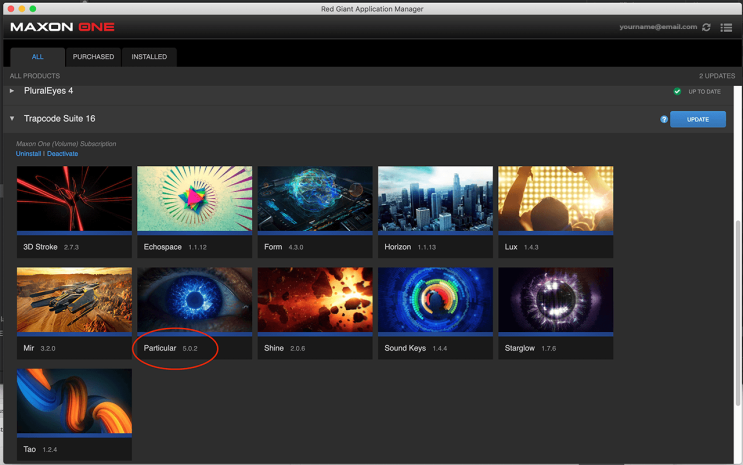
Task: Switch to the Purchased tab
Action: [93, 57]
